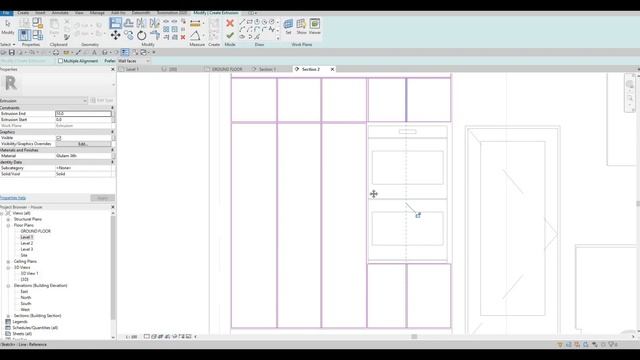
Task: Pick the Line draw tool
Action: [242, 22]
